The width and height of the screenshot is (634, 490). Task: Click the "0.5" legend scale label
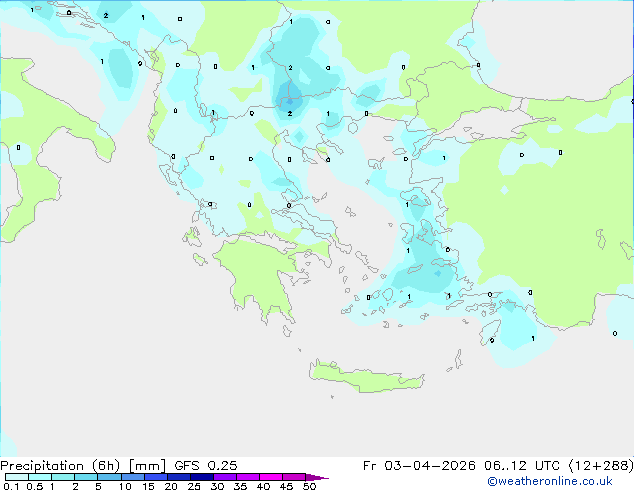(x=35, y=486)
